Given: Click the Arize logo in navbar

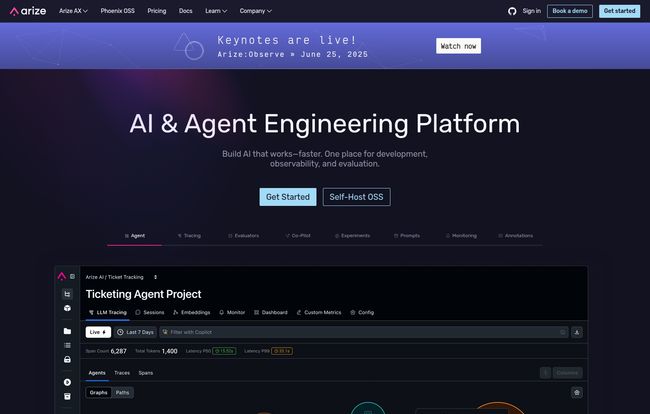Looking at the screenshot, I should (28, 11).
